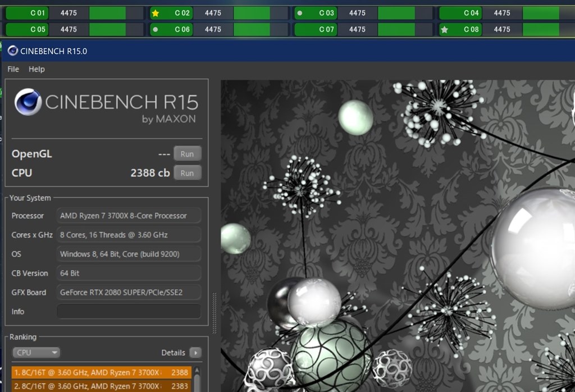Click the Processor field showing AMD Ryzen 7 3700X

pyautogui.click(x=129, y=216)
